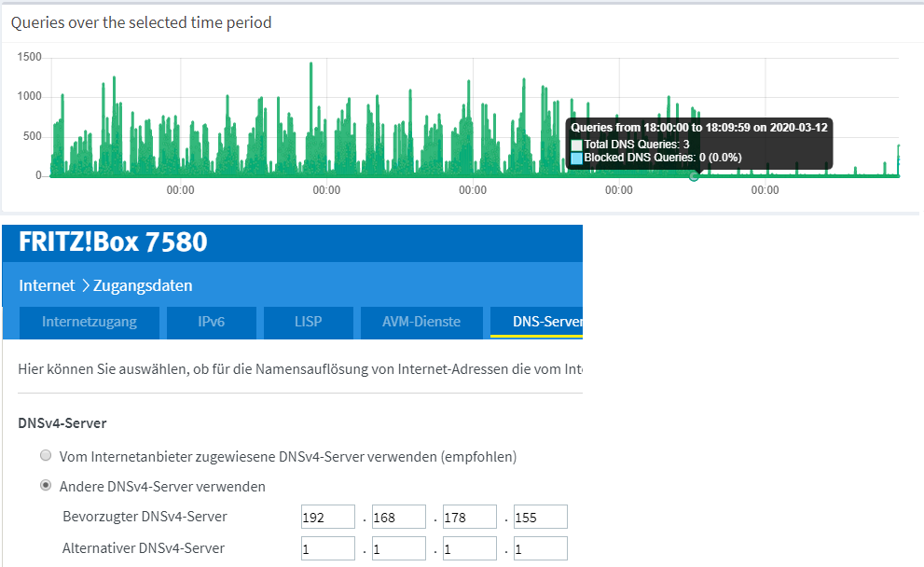Click the 1000 y-axis label

coord(30,96)
